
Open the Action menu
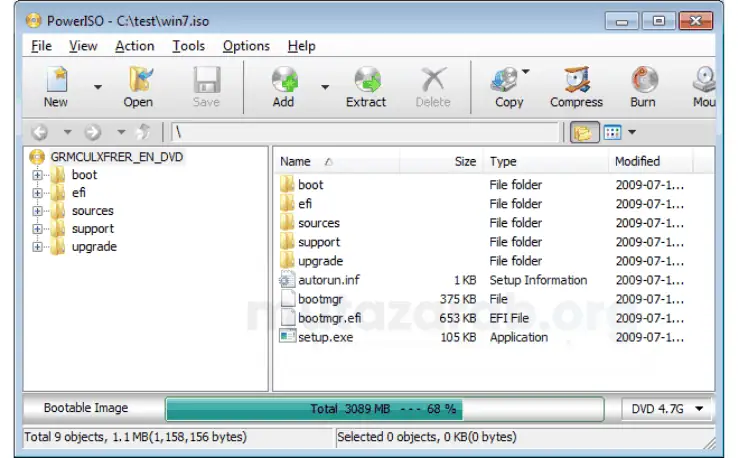(135, 46)
